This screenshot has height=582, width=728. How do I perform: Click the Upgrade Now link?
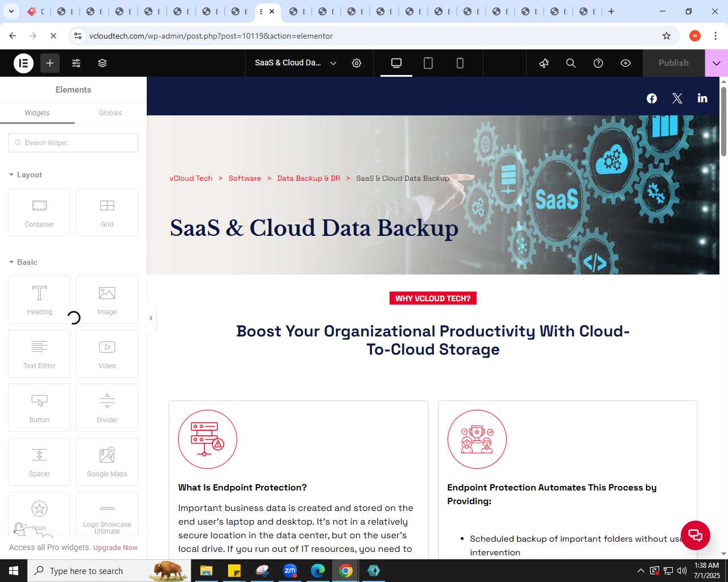click(x=115, y=548)
